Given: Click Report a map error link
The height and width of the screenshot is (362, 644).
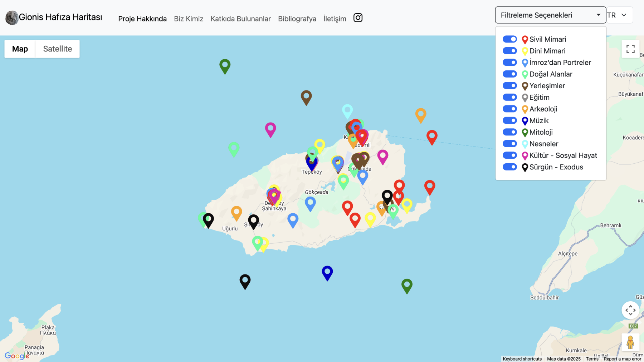Looking at the screenshot, I should pos(622,359).
